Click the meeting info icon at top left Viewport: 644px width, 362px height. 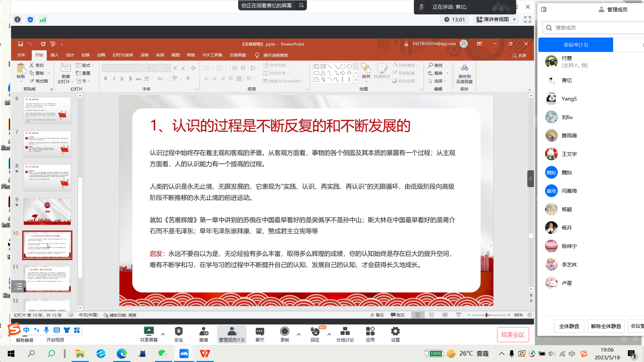pos(17,20)
